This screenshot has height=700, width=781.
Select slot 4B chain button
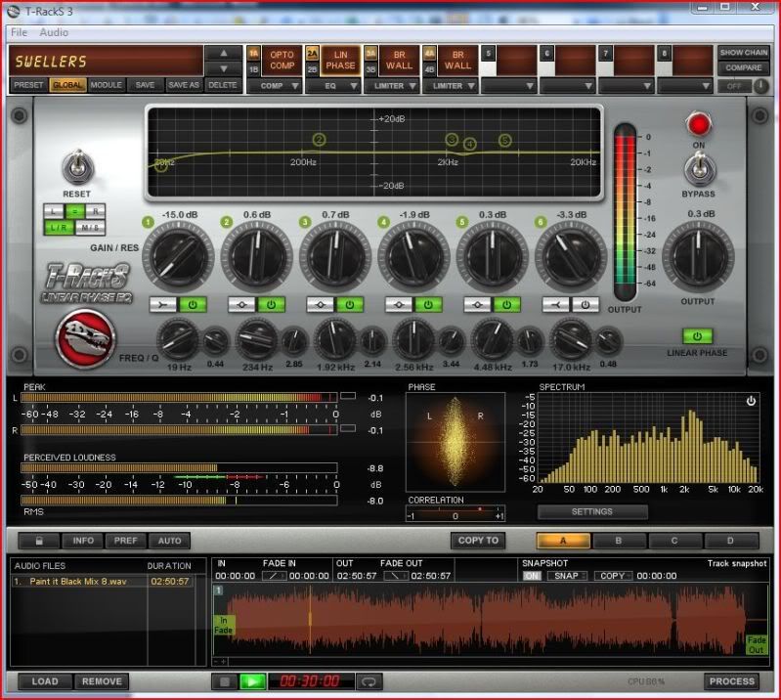[x=429, y=69]
